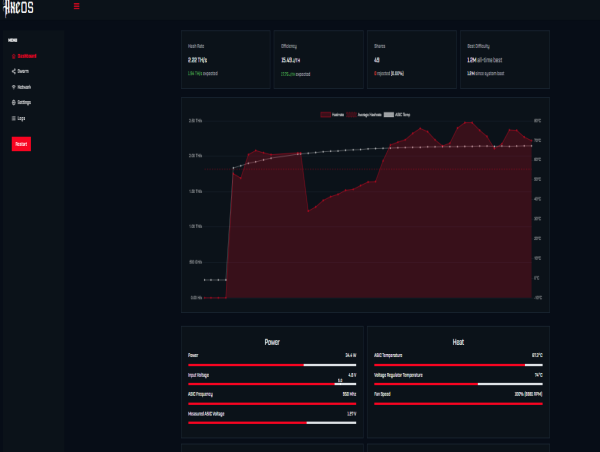Click the Network wifi icon in sidebar

13,87
